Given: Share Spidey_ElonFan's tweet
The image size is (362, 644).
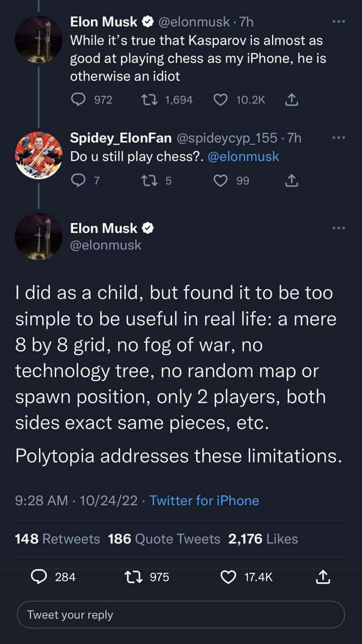Looking at the screenshot, I should (x=291, y=181).
